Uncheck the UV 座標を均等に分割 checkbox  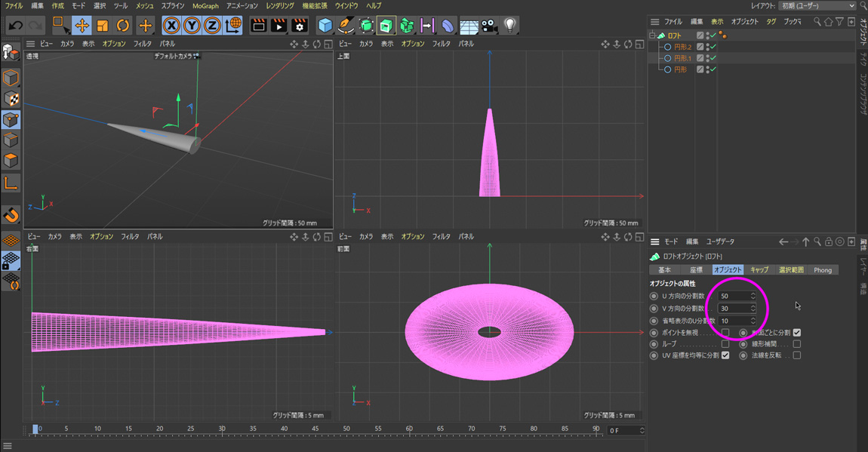725,355
